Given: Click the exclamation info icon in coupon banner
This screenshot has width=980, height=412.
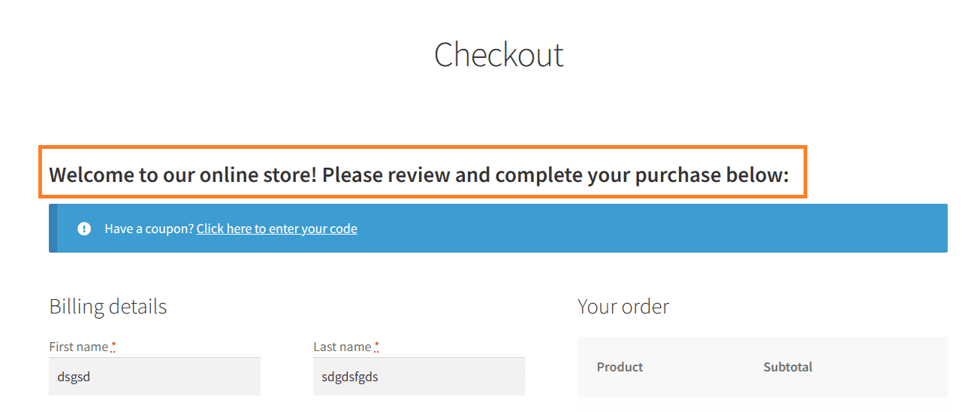Looking at the screenshot, I should click(x=84, y=229).
